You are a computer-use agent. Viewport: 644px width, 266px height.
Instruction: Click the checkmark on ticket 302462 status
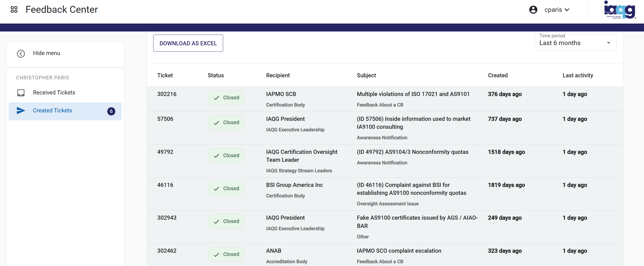tap(216, 255)
